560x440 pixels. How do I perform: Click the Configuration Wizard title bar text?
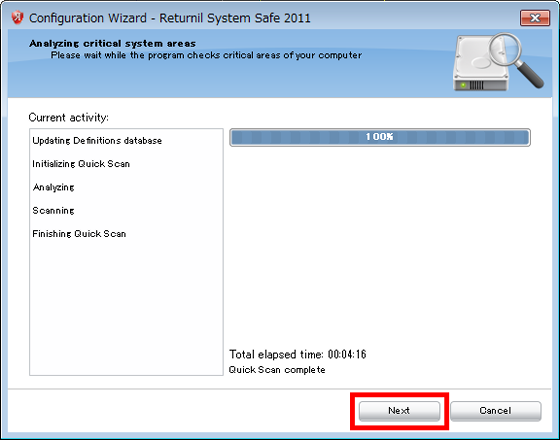[170, 18]
